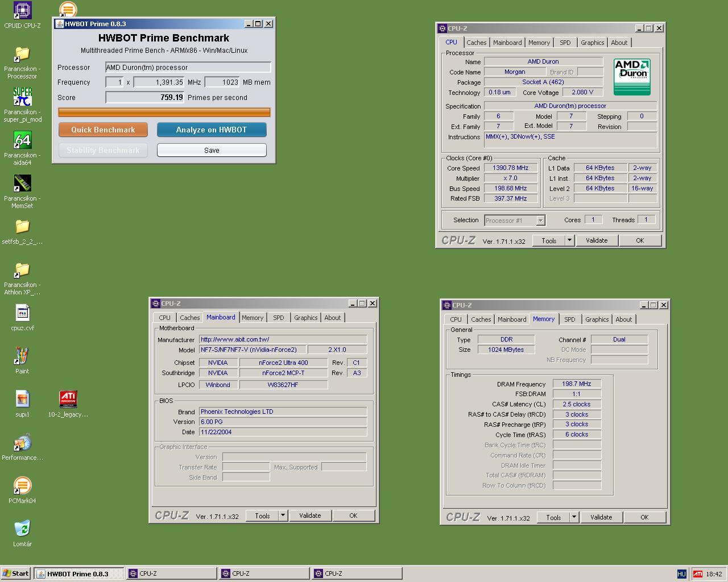728x582 pixels.
Task: Click the Code Name Morgan value
Action: click(x=515, y=72)
